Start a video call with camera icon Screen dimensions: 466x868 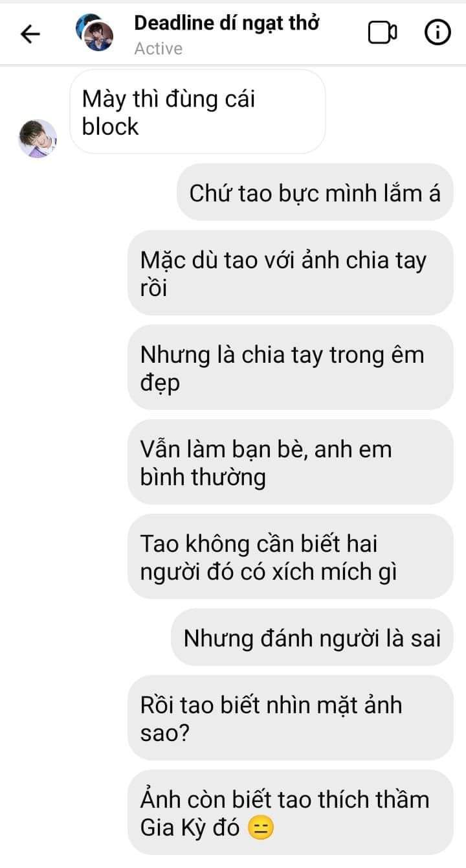(x=382, y=33)
